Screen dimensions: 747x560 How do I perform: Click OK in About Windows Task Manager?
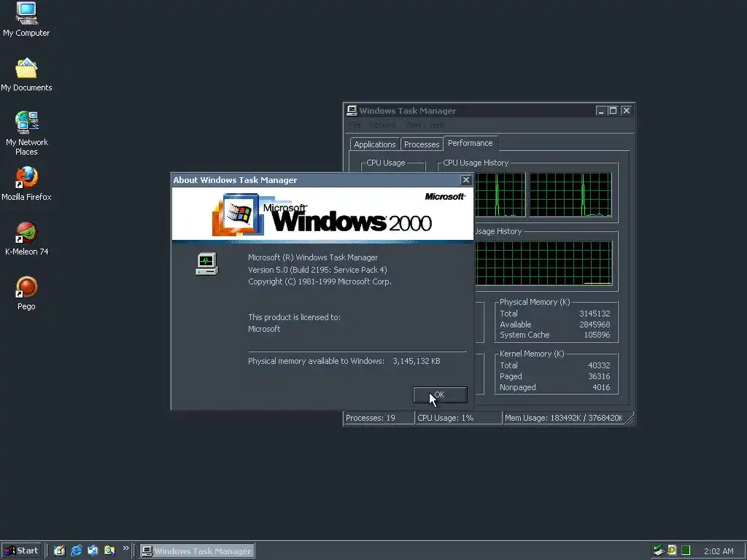[440, 394]
